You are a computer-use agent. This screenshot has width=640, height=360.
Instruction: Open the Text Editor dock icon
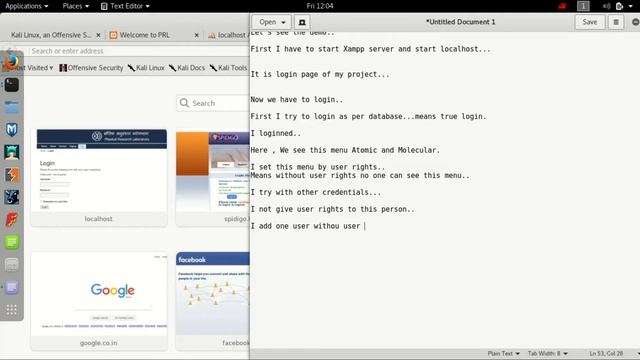coord(11,287)
